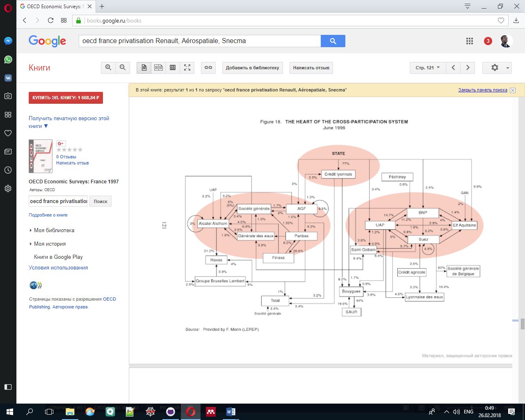Select the OECD Economic Surveys tab
The image size is (525, 420).
point(56,6)
